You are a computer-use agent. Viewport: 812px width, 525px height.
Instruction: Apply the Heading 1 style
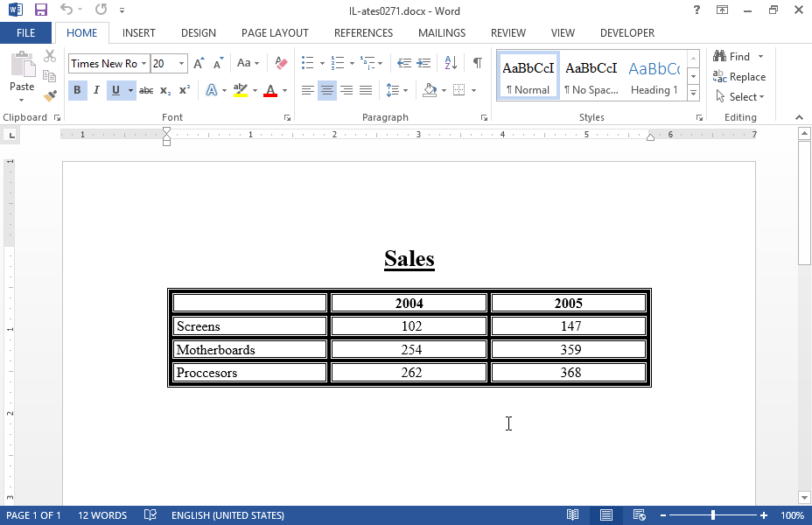(x=654, y=76)
